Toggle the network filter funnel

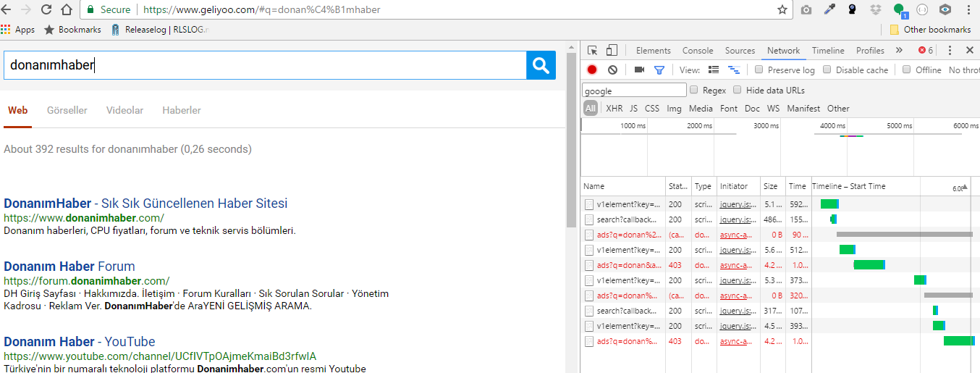pyautogui.click(x=659, y=70)
